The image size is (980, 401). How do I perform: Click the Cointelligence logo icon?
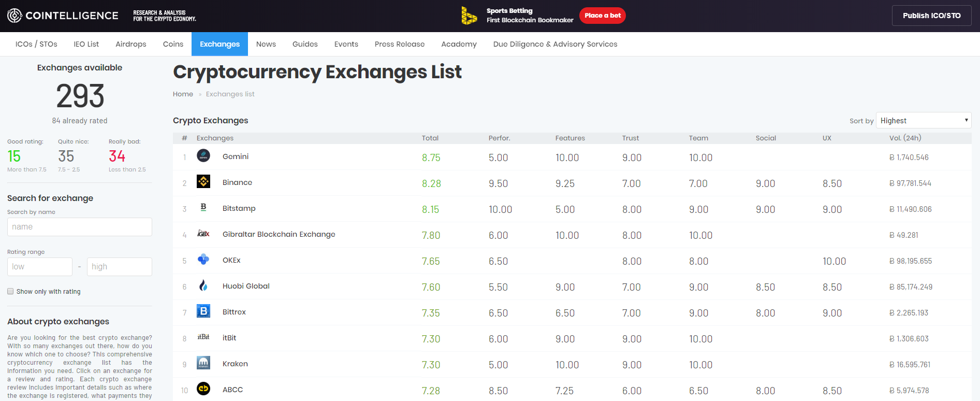click(x=14, y=16)
